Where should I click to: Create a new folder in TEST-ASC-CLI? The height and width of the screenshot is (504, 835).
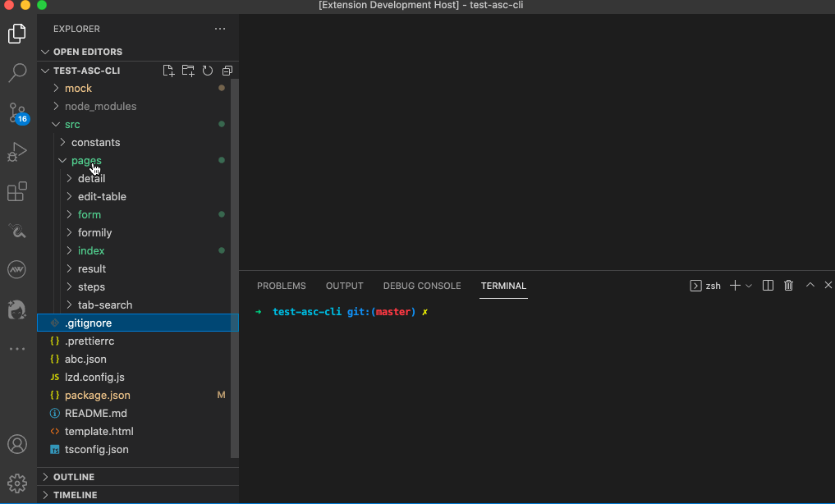[x=188, y=71]
